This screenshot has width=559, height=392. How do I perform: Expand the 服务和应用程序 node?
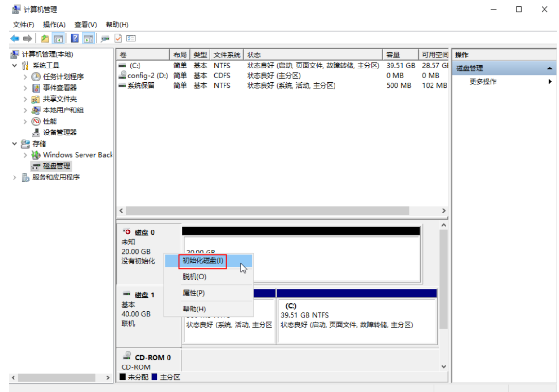[x=14, y=177]
